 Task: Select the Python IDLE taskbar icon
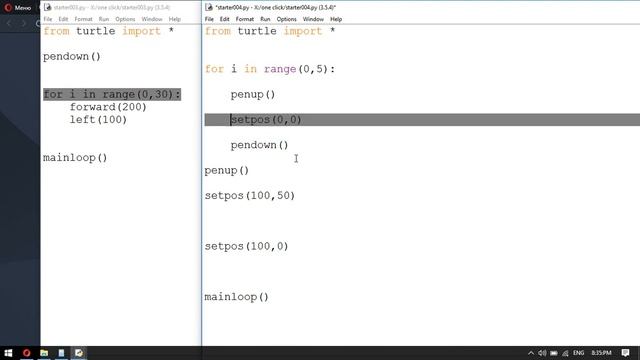pos(79,353)
